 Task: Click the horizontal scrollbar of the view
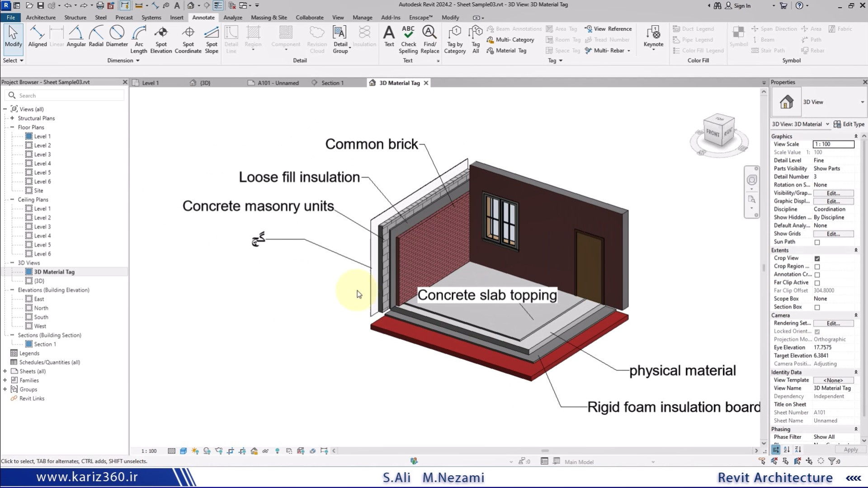545,451
